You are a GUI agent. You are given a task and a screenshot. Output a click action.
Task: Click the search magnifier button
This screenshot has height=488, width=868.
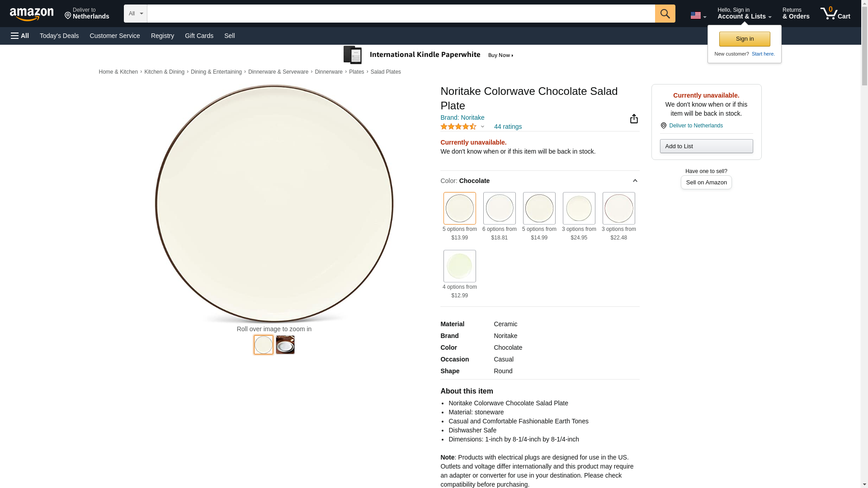pos(665,14)
